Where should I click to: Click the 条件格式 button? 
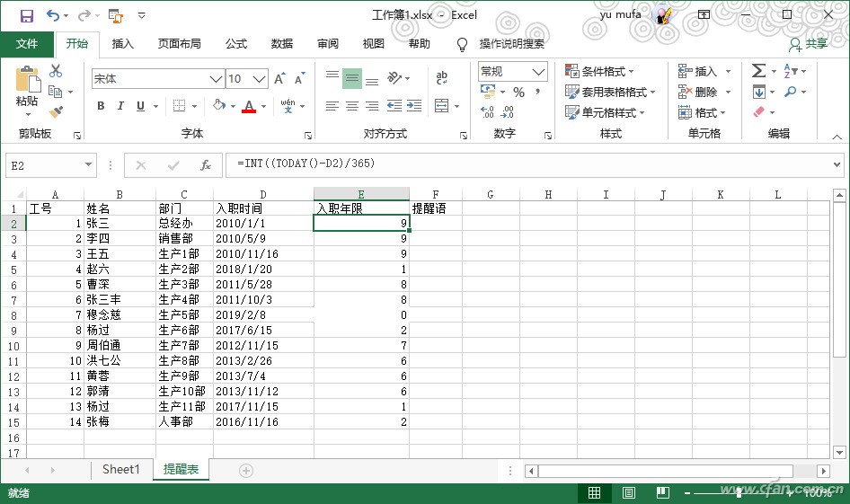[x=599, y=71]
